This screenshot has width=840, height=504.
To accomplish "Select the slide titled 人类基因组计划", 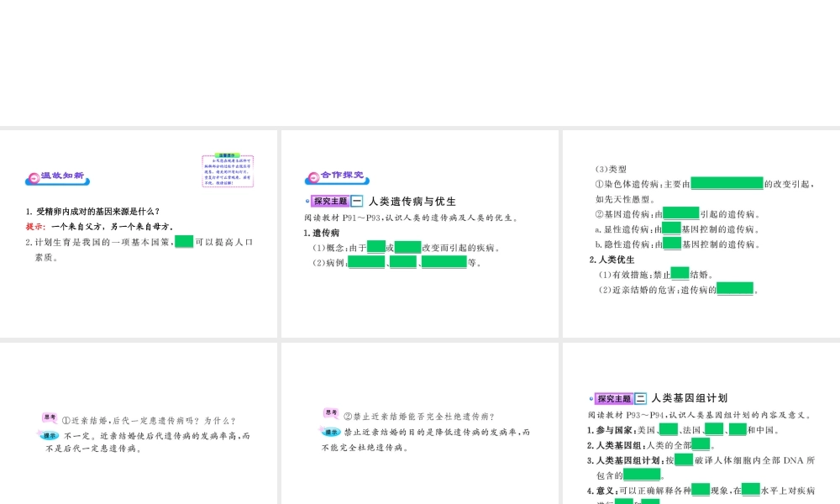I will pos(701,423).
